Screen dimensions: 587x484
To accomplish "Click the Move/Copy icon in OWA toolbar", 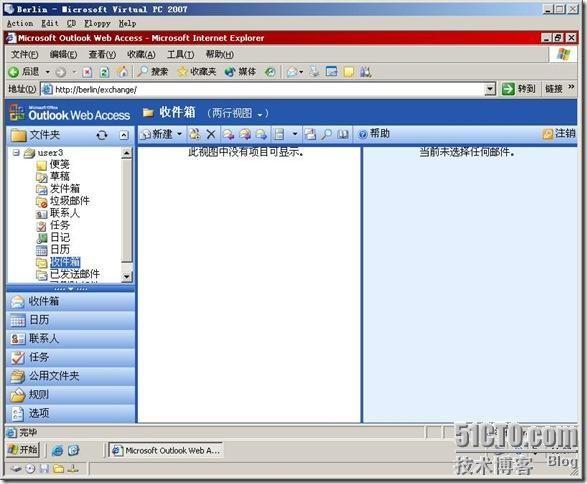I will coord(310,134).
